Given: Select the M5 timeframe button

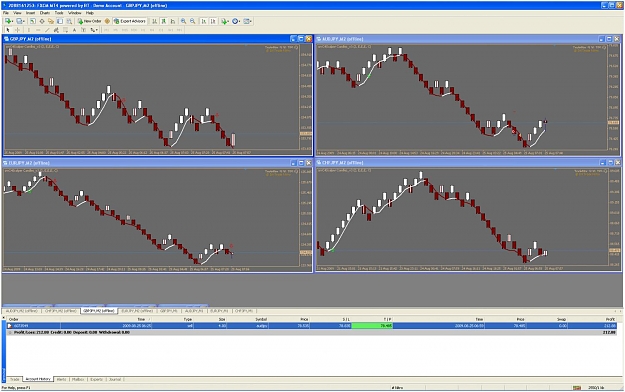Looking at the screenshot, I should [115, 30].
